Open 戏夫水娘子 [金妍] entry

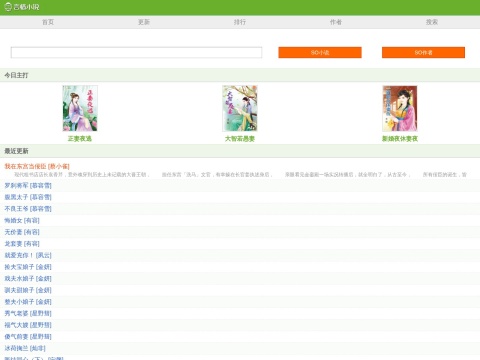tap(28, 279)
